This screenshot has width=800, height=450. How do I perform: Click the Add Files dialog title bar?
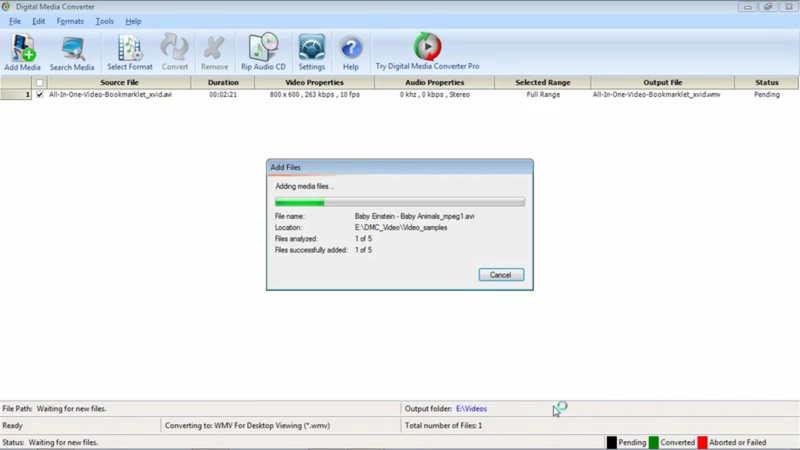tap(399, 167)
